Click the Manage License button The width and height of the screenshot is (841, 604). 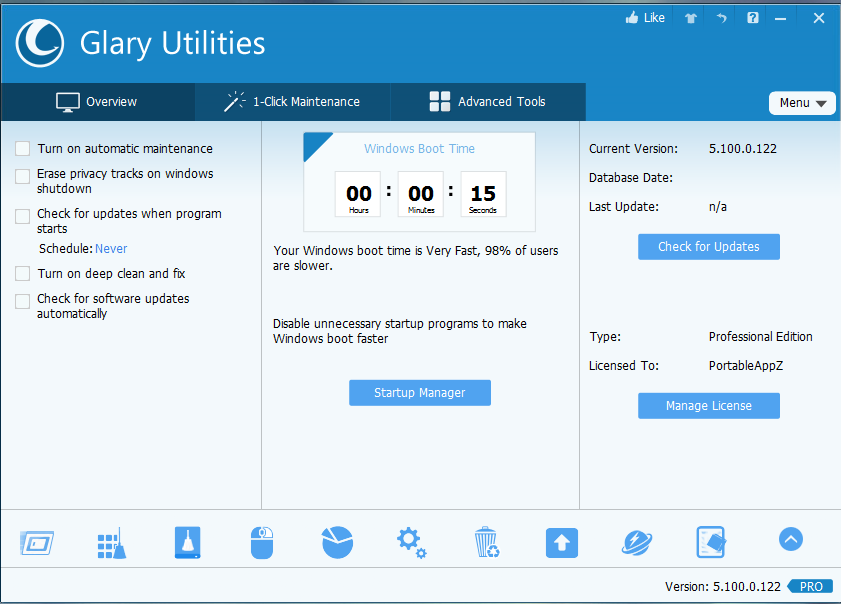pyautogui.click(x=709, y=406)
